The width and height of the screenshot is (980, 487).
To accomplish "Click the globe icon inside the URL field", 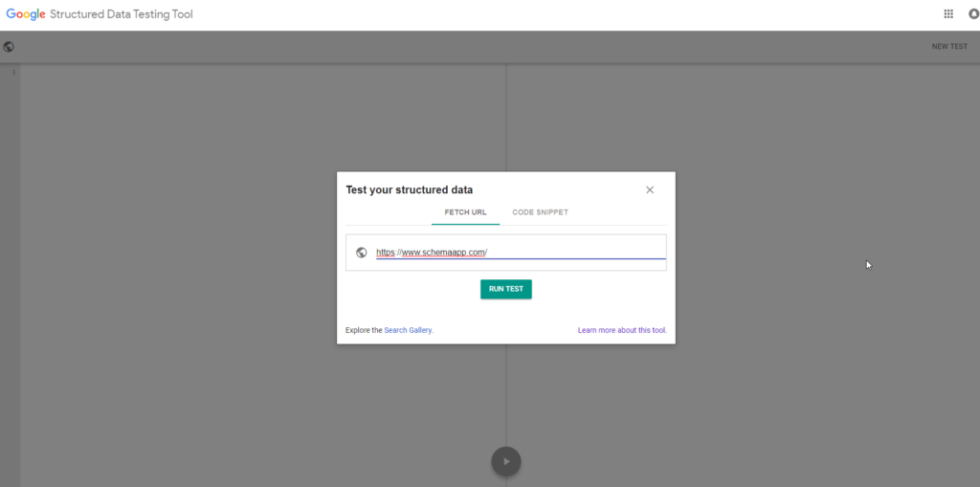I will tap(361, 253).
